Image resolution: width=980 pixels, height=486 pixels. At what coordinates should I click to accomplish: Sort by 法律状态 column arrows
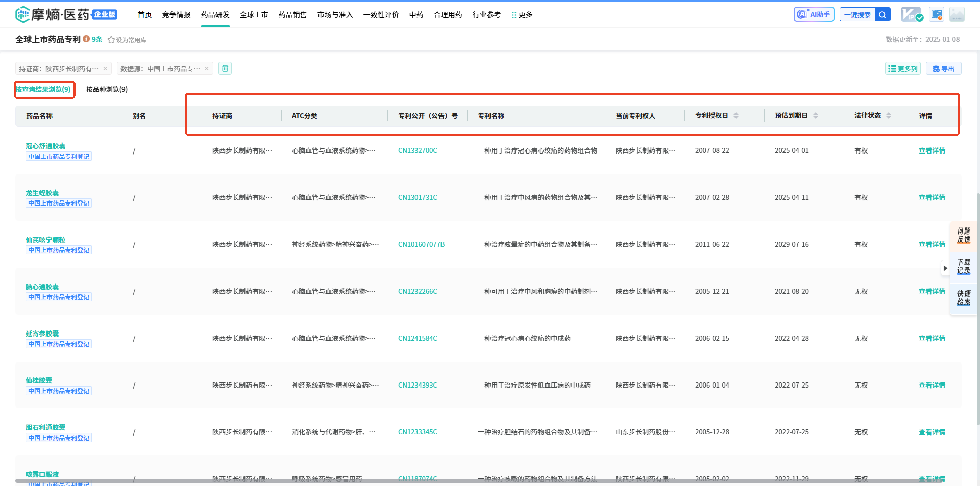[x=889, y=116]
